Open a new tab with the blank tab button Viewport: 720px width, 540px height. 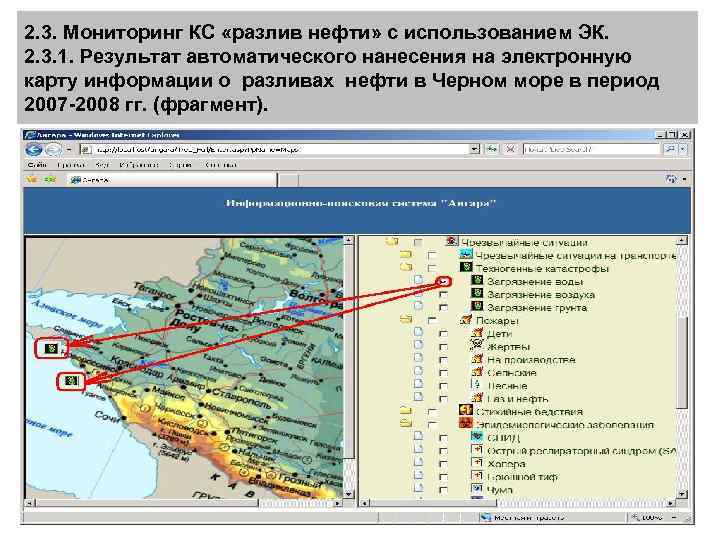(x=288, y=180)
